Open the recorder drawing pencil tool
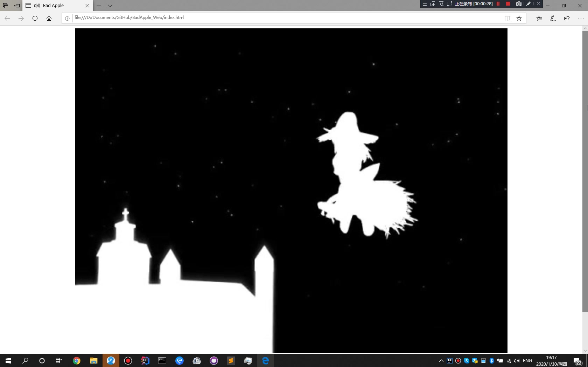This screenshot has width=588, height=367. pyautogui.click(x=528, y=4)
